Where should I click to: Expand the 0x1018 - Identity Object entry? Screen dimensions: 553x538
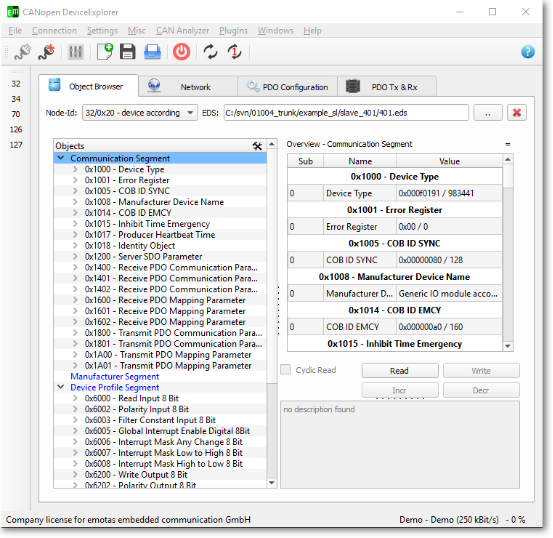click(75, 246)
